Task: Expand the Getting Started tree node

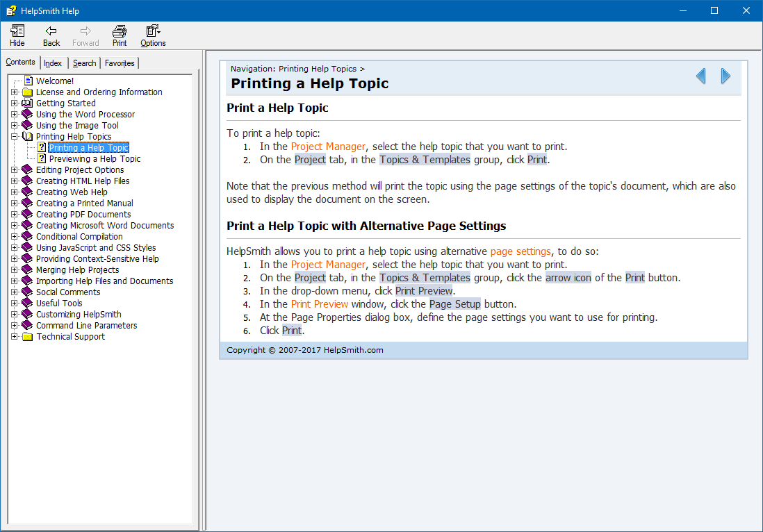Action: tap(15, 103)
